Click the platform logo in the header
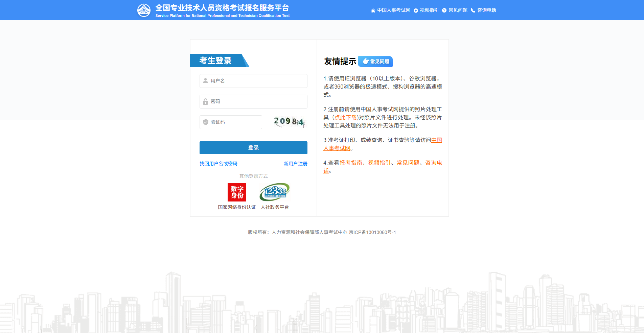 coord(144,10)
